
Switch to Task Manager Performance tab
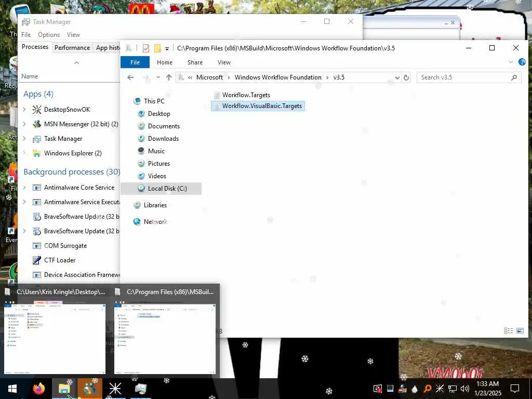pos(72,48)
